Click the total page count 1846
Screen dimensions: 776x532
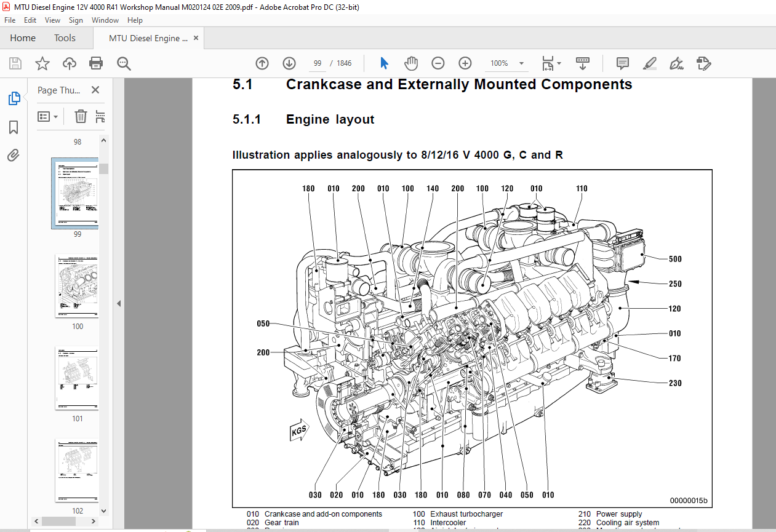pos(345,63)
